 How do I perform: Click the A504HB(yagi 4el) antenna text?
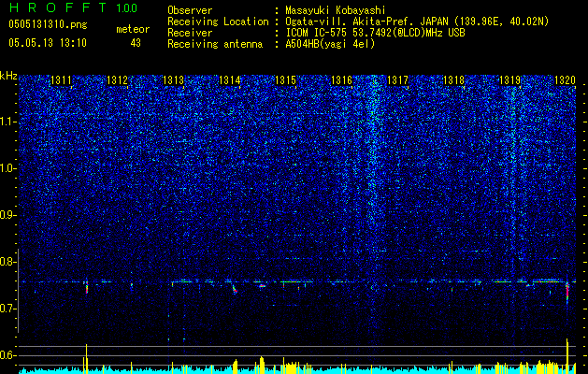330,44
